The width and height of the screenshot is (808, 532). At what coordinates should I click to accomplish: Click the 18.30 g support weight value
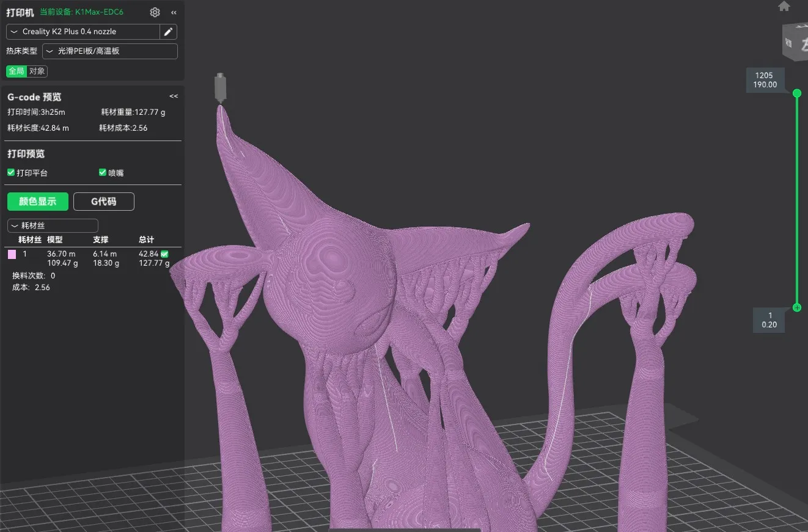[106, 263]
